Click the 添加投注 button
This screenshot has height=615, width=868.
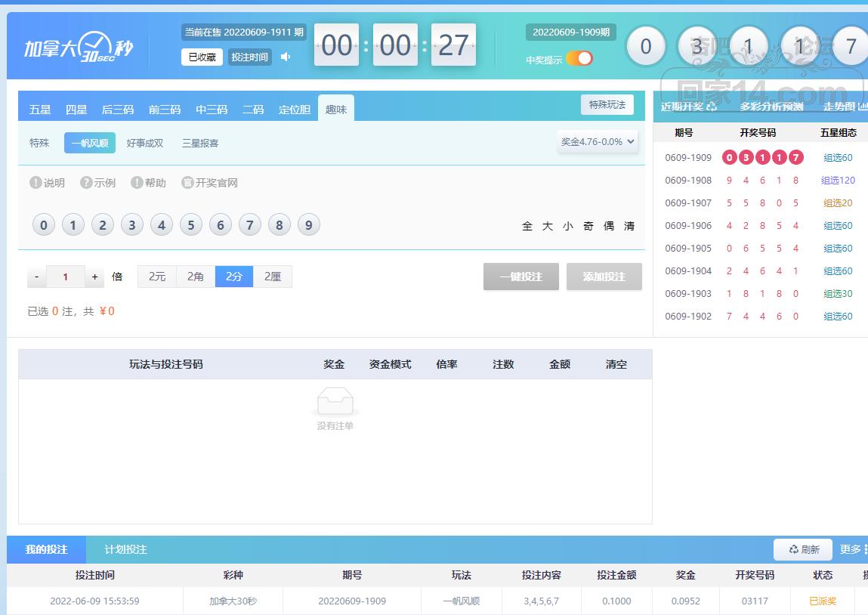(x=604, y=277)
